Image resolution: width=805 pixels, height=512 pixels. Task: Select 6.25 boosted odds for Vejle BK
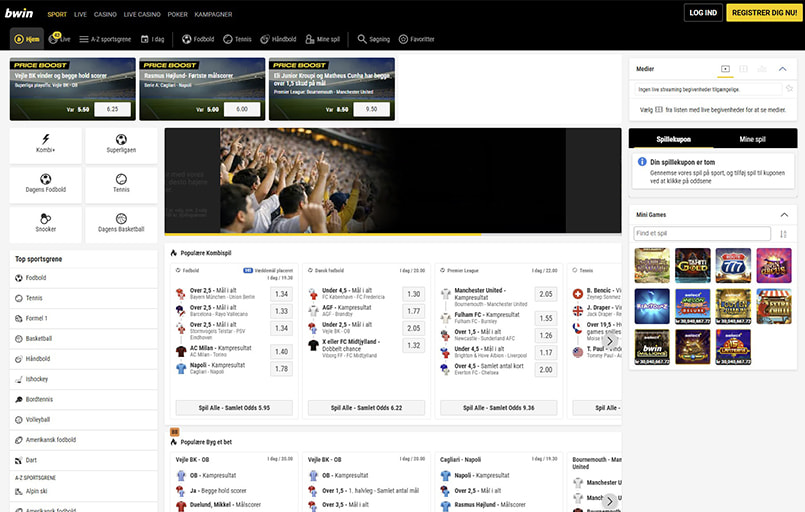[112, 109]
